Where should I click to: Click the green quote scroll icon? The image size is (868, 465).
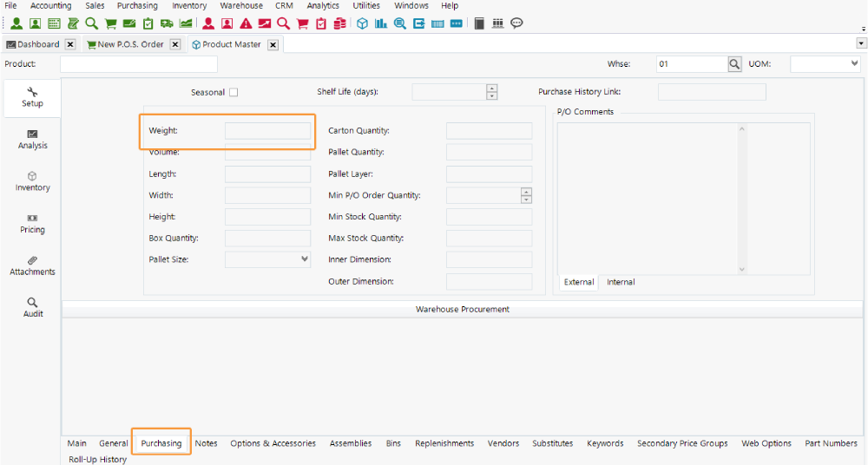tap(73, 23)
